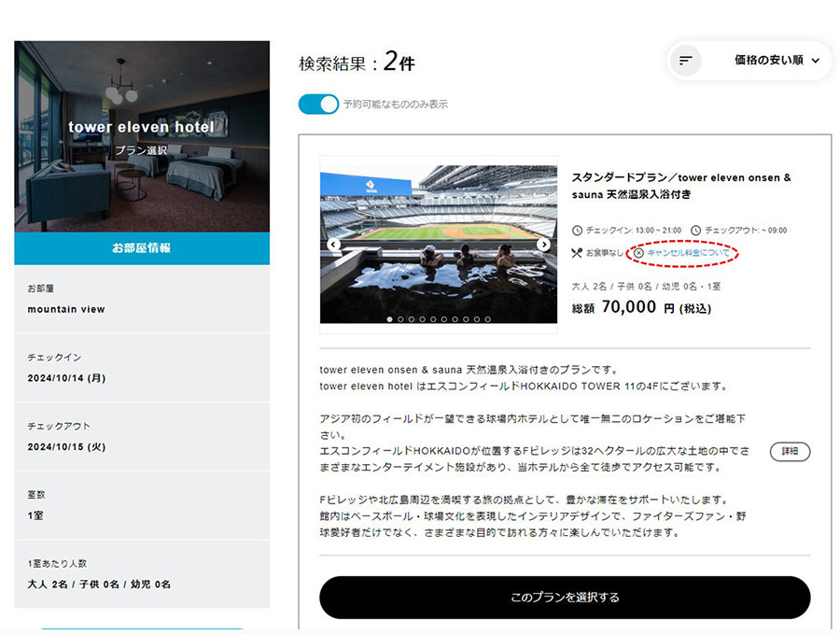
Task: Click the check-out clock icon
Action: pyautogui.click(x=695, y=231)
